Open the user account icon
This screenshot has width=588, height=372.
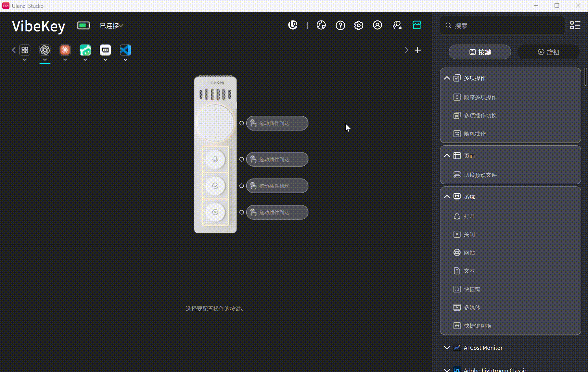(x=377, y=25)
